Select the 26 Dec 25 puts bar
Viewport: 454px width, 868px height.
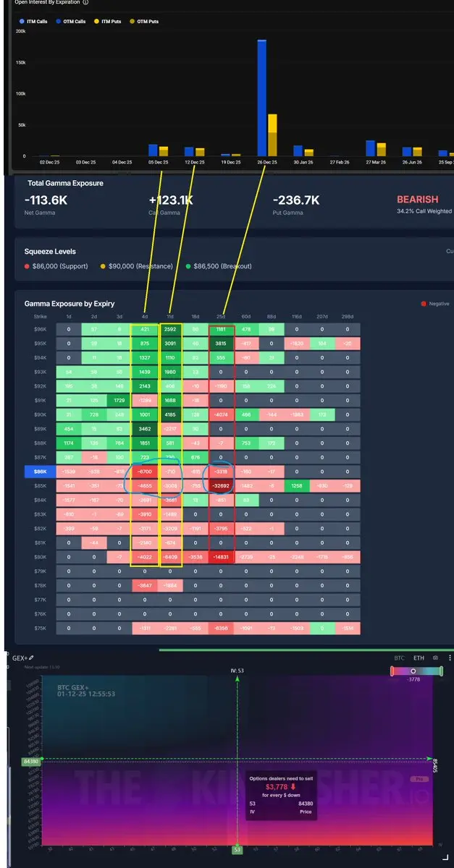point(272,135)
